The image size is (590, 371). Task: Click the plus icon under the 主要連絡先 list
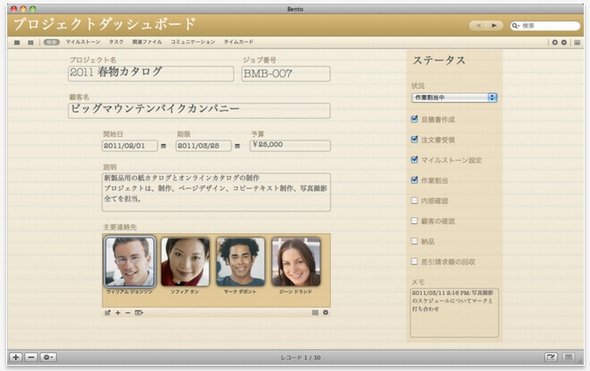click(x=118, y=313)
